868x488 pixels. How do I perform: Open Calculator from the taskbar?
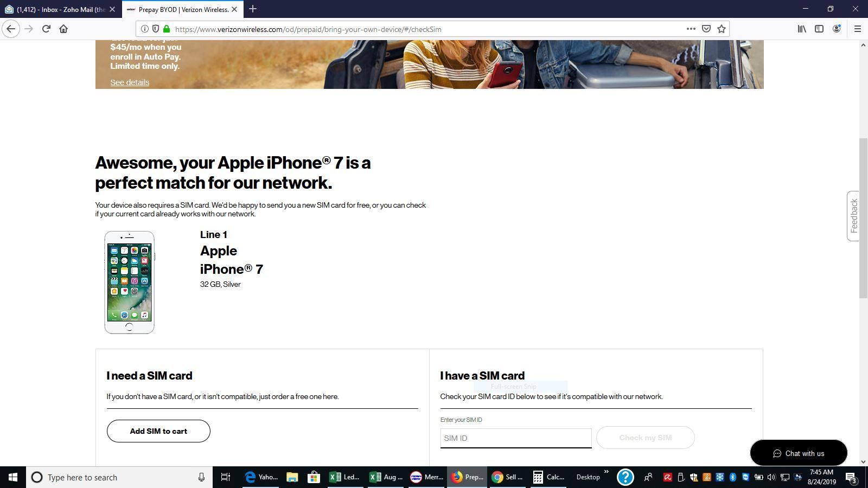[548, 477]
